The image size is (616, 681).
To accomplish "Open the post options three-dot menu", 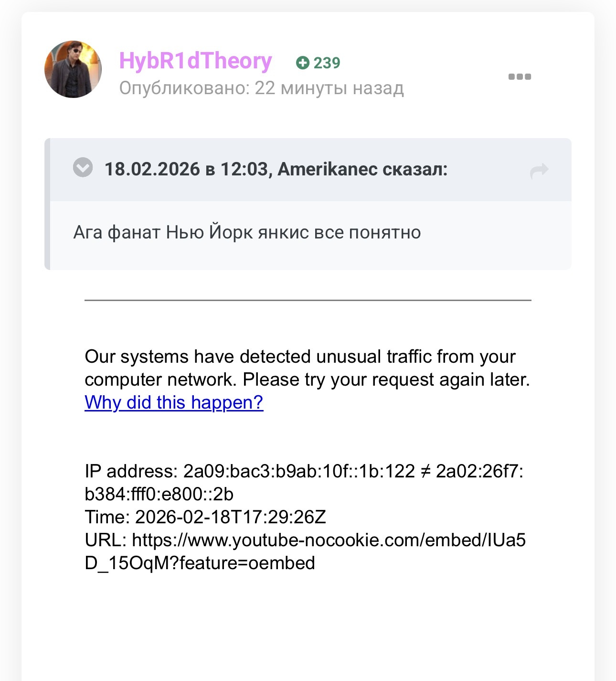I will coord(520,76).
